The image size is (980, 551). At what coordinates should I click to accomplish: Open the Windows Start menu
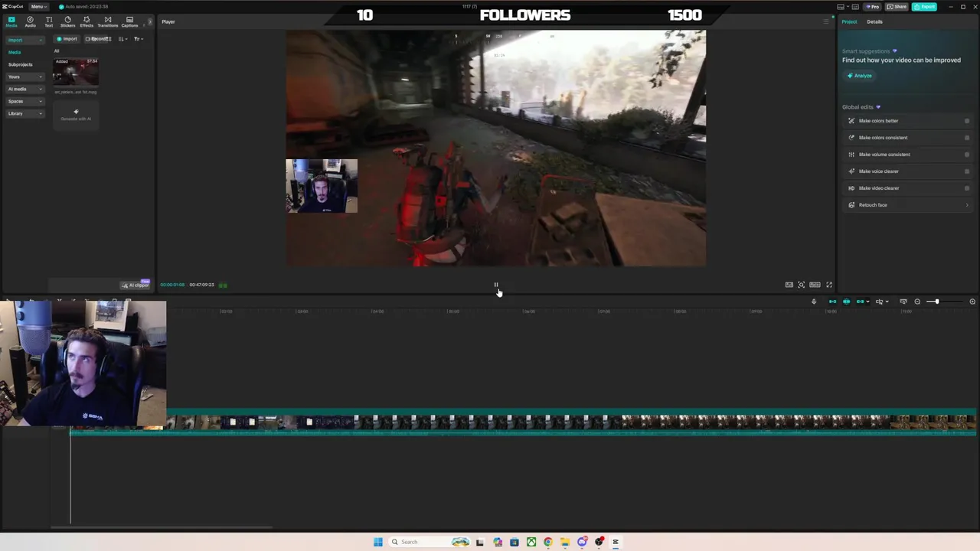[377, 542]
